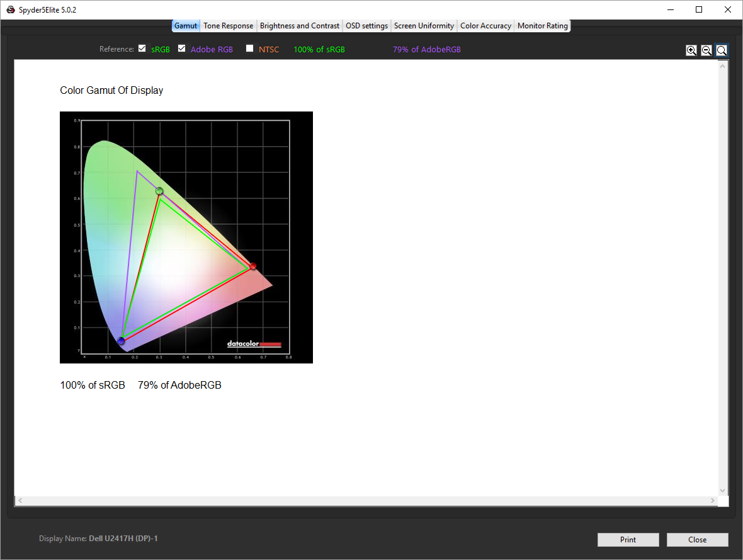Image resolution: width=743 pixels, height=560 pixels.
Task: Click the zoom in magnifier icon
Action: [691, 50]
